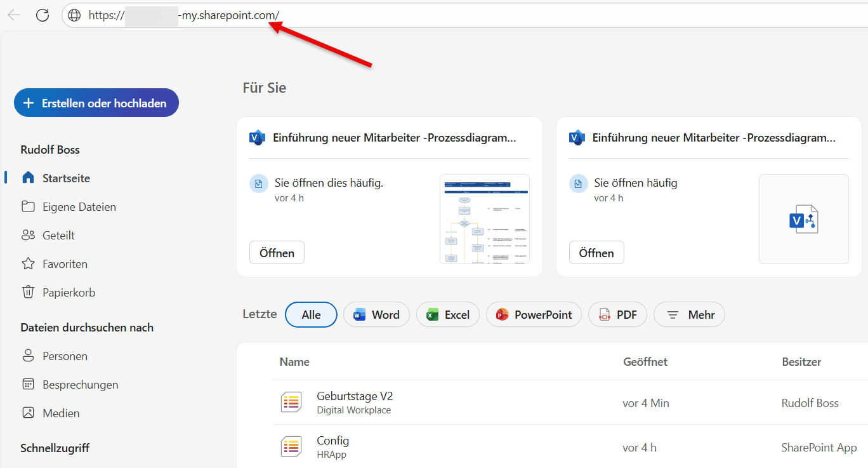Go to Geteilt shared files
The height and width of the screenshot is (468, 868).
(x=58, y=236)
